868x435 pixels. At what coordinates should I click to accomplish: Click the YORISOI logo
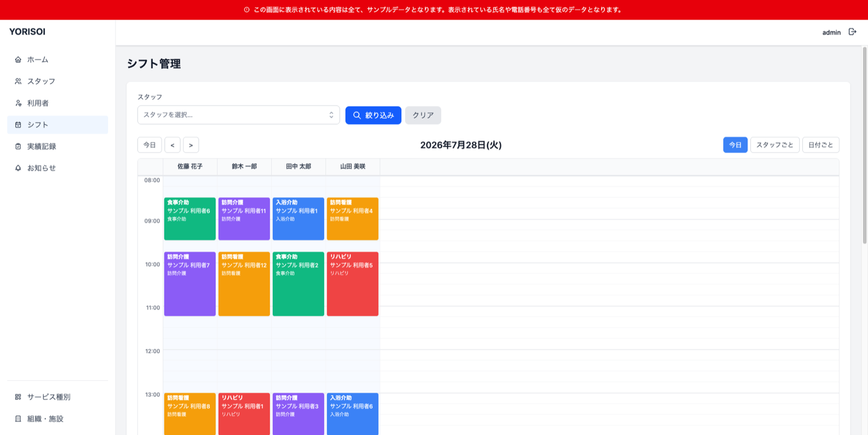pos(27,32)
